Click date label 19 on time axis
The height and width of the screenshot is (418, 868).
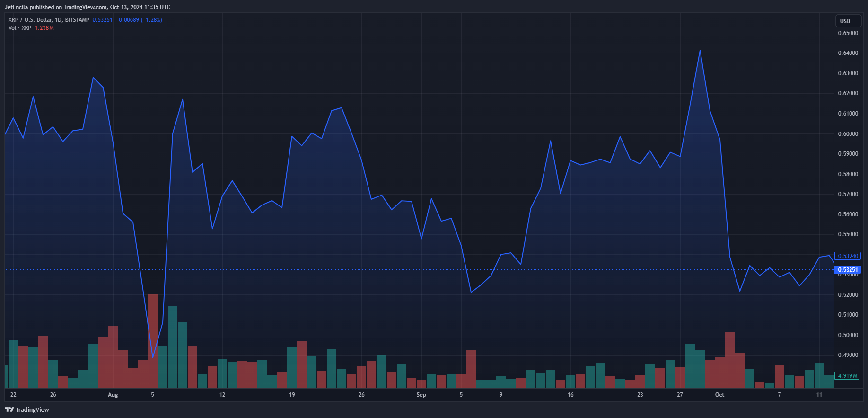[x=292, y=395]
